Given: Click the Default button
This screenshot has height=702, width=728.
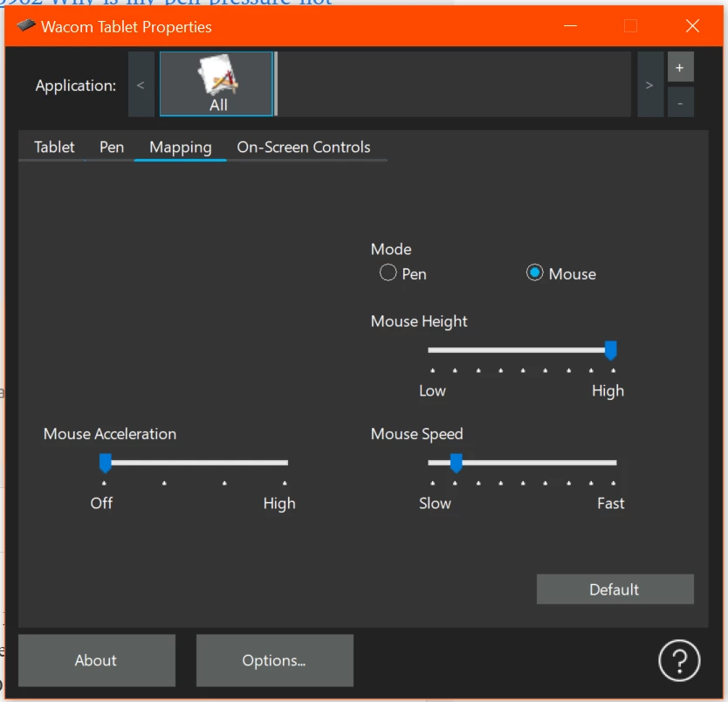Looking at the screenshot, I should coord(615,589).
